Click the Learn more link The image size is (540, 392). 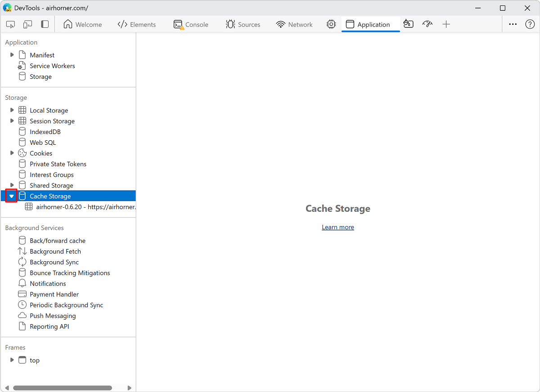point(338,227)
